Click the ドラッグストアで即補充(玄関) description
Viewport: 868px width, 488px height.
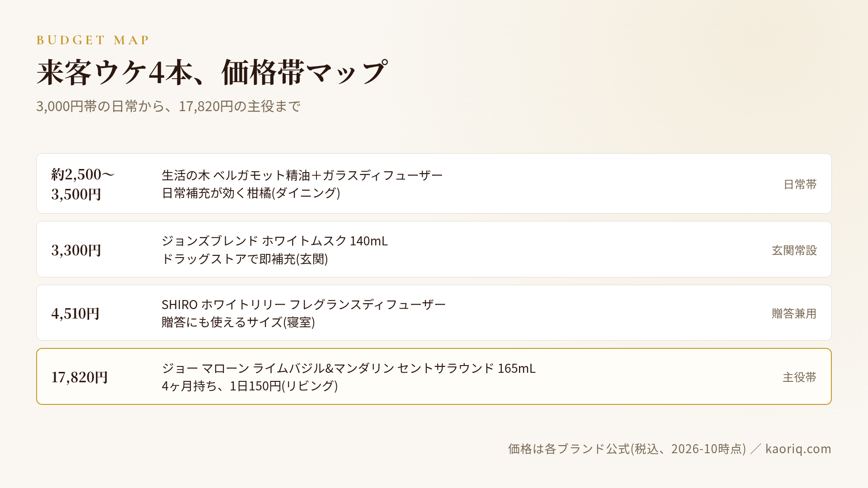[x=245, y=259]
